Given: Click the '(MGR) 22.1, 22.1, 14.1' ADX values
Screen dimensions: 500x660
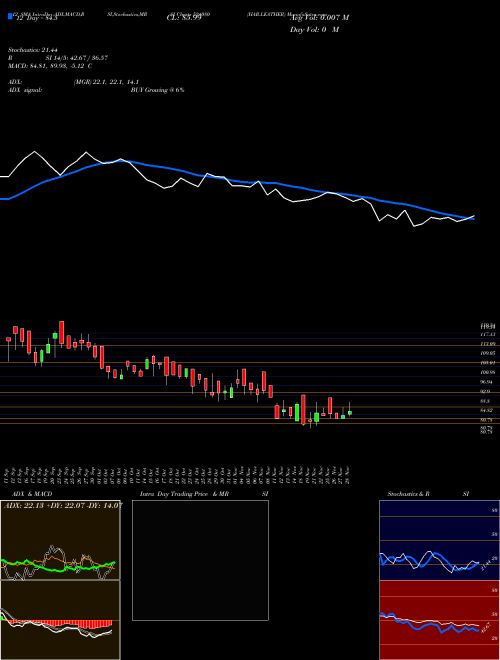Looking at the screenshot, I should click(x=106, y=82).
